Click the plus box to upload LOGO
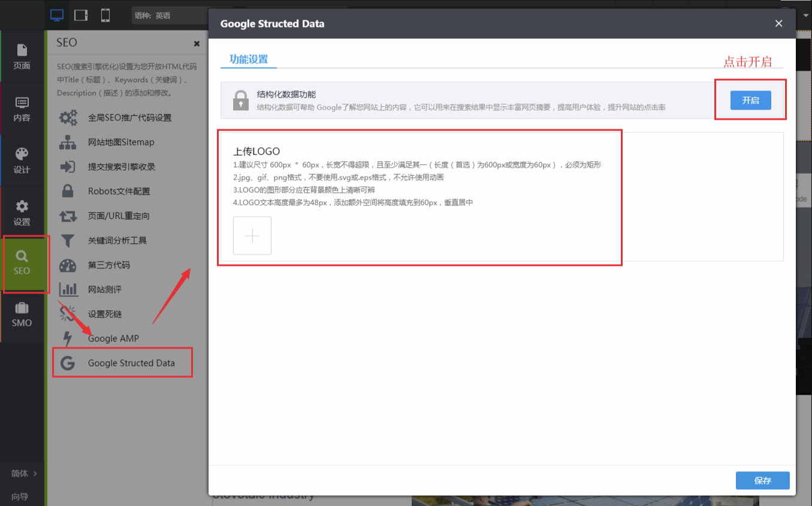The image size is (812, 506). (x=252, y=236)
